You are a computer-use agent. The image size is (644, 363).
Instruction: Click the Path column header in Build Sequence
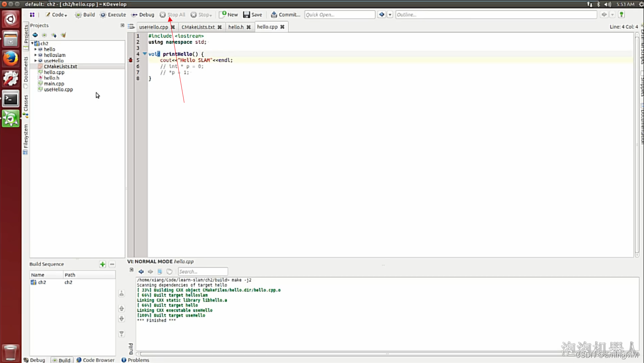89,275
